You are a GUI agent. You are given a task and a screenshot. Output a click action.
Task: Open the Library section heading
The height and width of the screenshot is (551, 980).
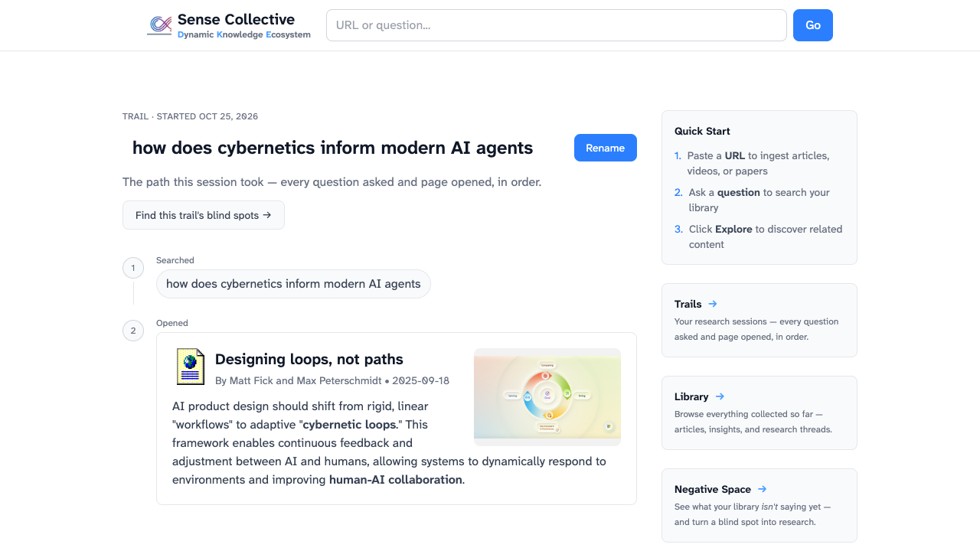tap(691, 396)
